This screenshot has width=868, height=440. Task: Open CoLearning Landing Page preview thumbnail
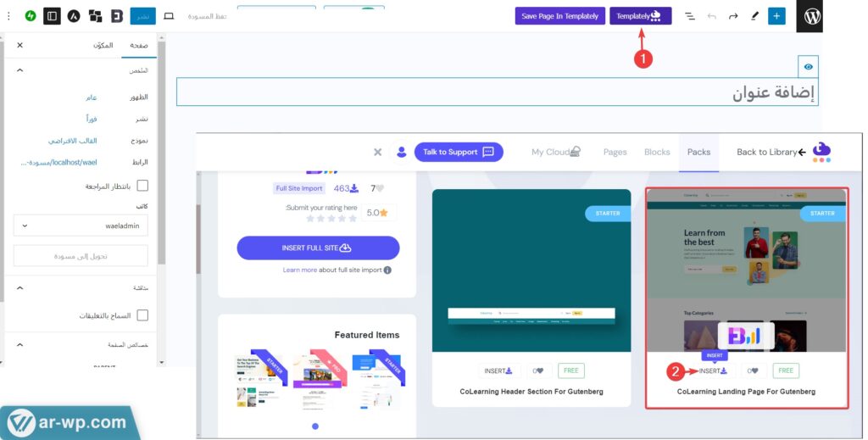pos(746,270)
